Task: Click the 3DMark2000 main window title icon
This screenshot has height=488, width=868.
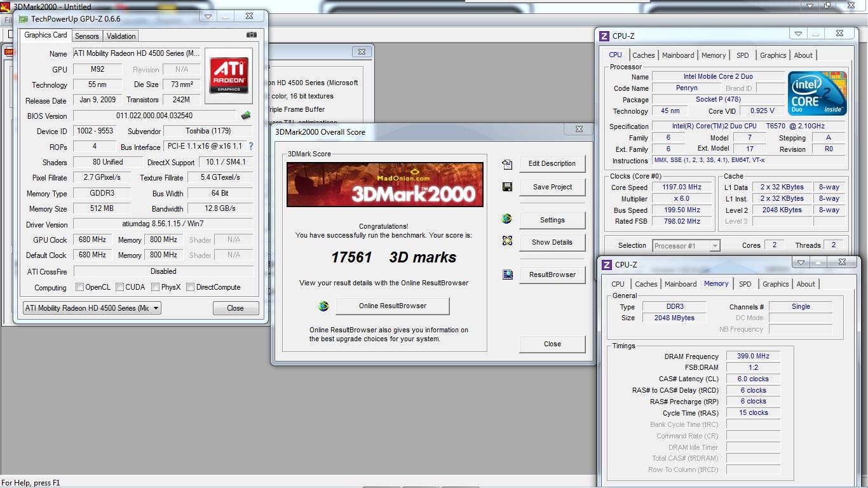Action: (x=6, y=6)
